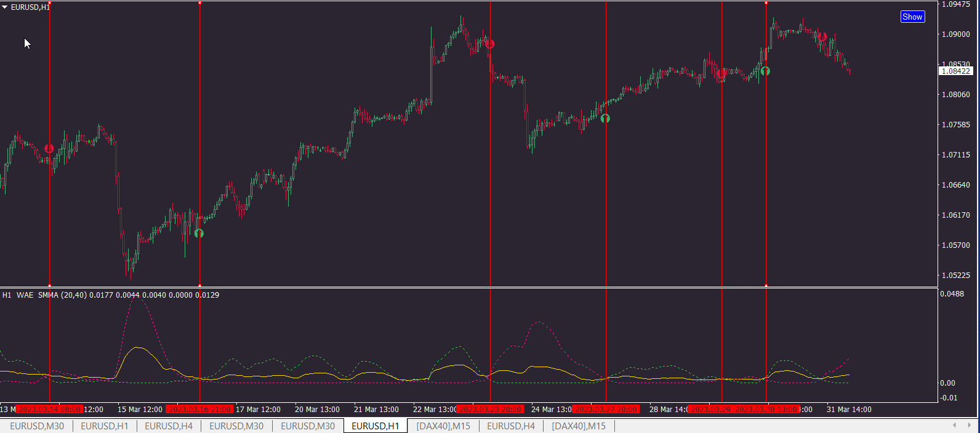Click the current price label 1.08422

(956, 71)
